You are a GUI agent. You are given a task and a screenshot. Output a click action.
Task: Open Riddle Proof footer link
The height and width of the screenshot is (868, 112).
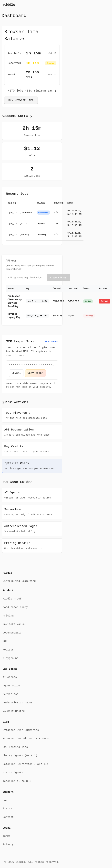tap(12, 599)
